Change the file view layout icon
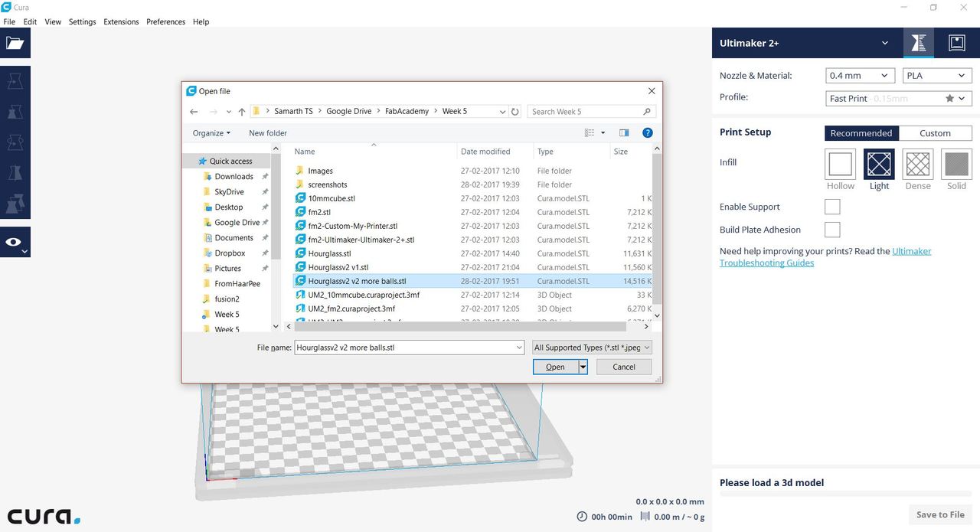The width and height of the screenshot is (980, 532). [590, 133]
